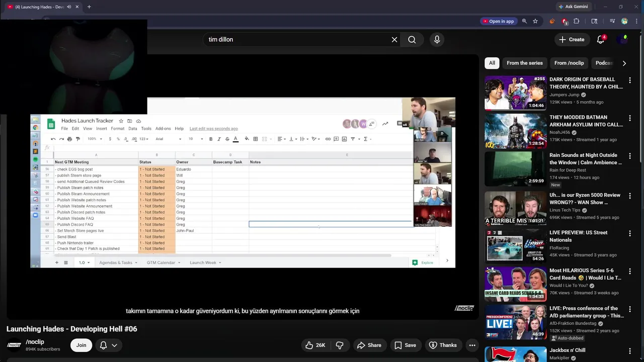Screen dimensions: 644x362
Task: Open the Would I Lie To You video title
Action: coord(586,274)
